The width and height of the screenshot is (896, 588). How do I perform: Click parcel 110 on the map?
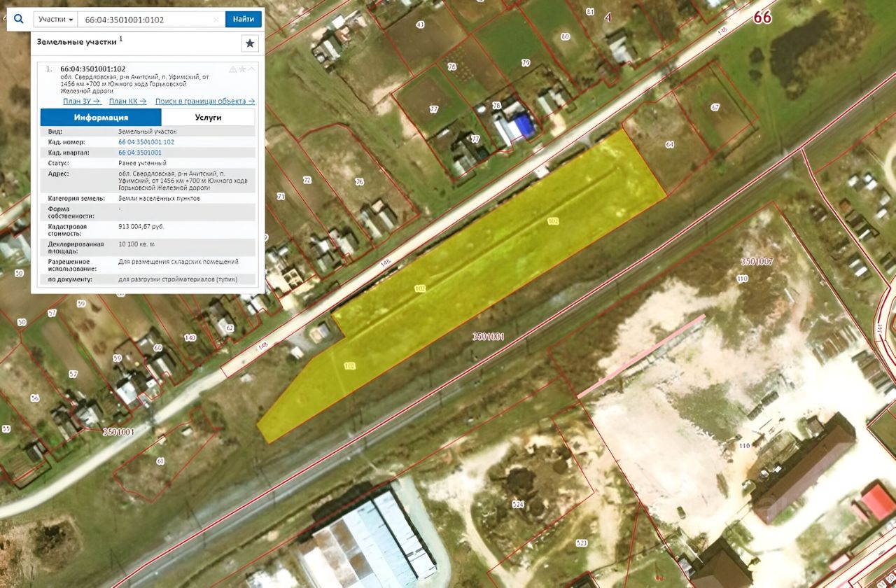tap(743, 278)
